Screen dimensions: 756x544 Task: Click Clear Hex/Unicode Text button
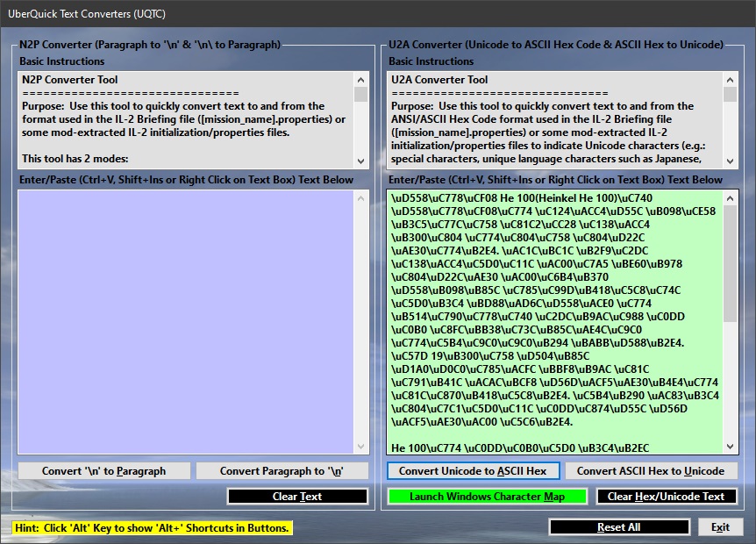pyautogui.click(x=667, y=497)
